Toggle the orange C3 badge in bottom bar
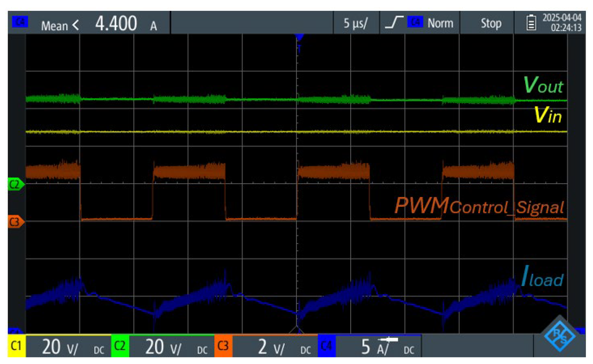The width and height of the screenshot is (593, 364). tap(223, 346)
